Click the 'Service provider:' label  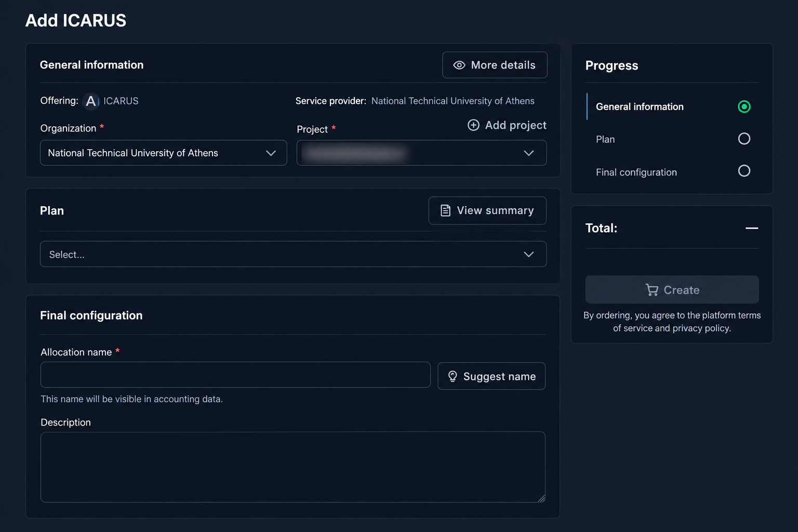pyautogui.click(x=331, y=101)
